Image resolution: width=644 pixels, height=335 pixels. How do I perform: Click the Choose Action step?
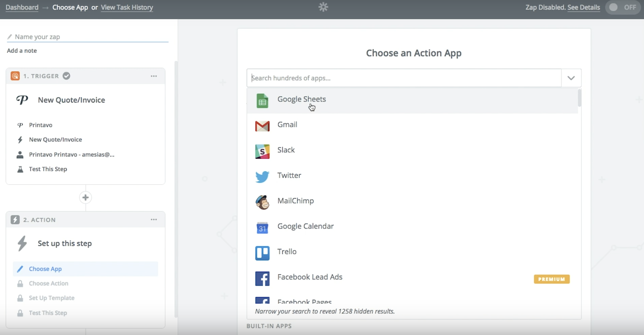pyautogui.click(x=86, y=284)
